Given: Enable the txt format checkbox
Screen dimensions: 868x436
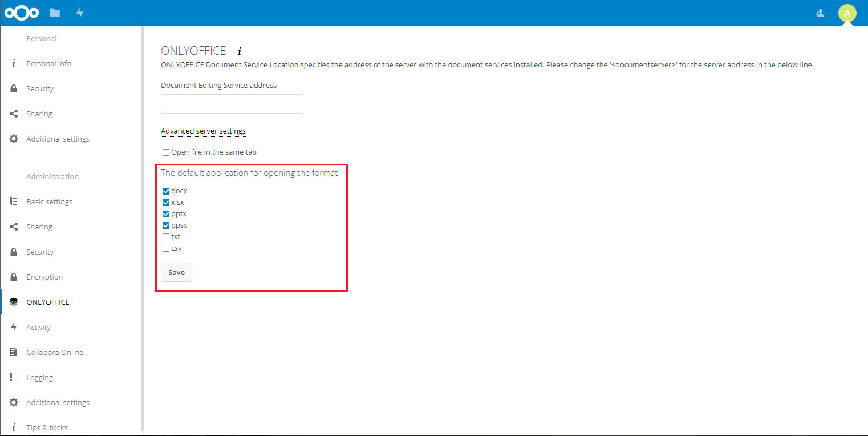Looking at the screenshot, I should click(x=166, y=236).
